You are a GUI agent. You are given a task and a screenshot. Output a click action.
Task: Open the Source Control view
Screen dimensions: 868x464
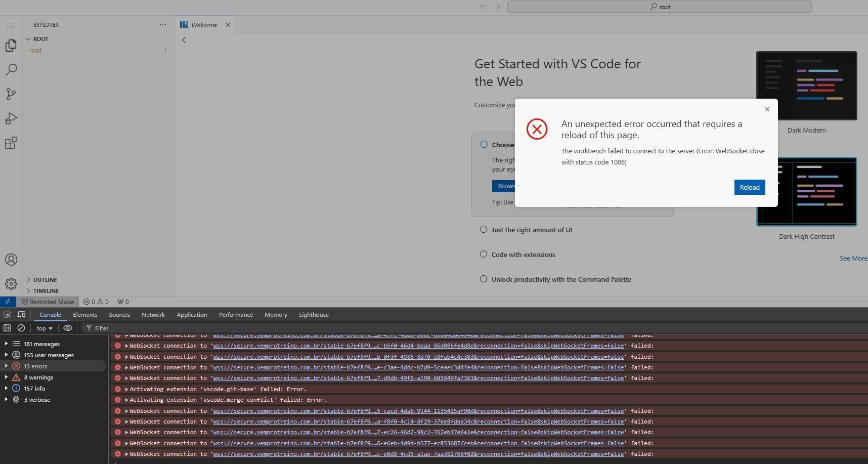11,94
